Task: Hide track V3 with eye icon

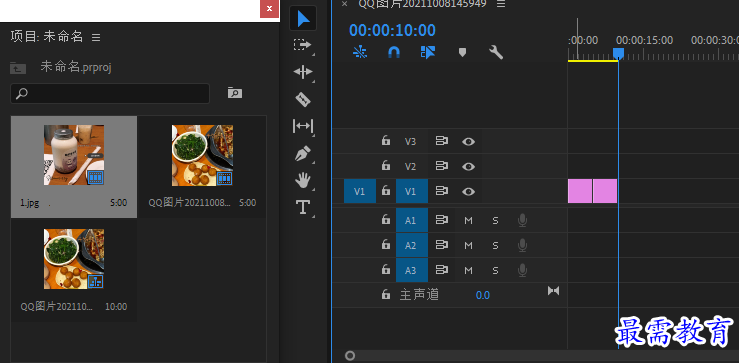Action: [x=468, y=141]
